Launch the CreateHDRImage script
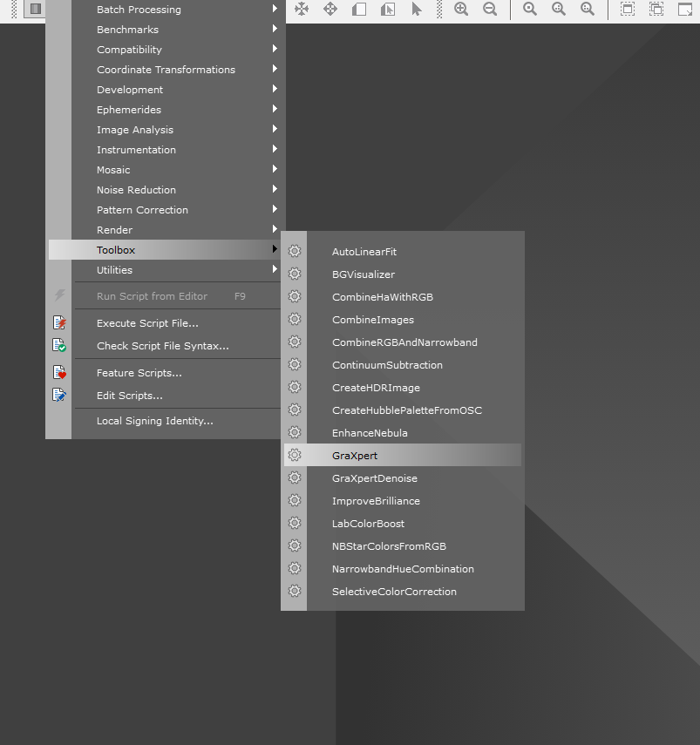Viewport: 700px width, 745px height. click(403, 388)
